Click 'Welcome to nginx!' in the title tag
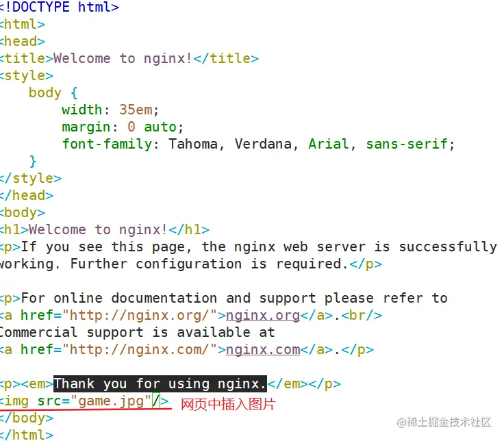This screenshot has height=441, width=504. point(123,58)
